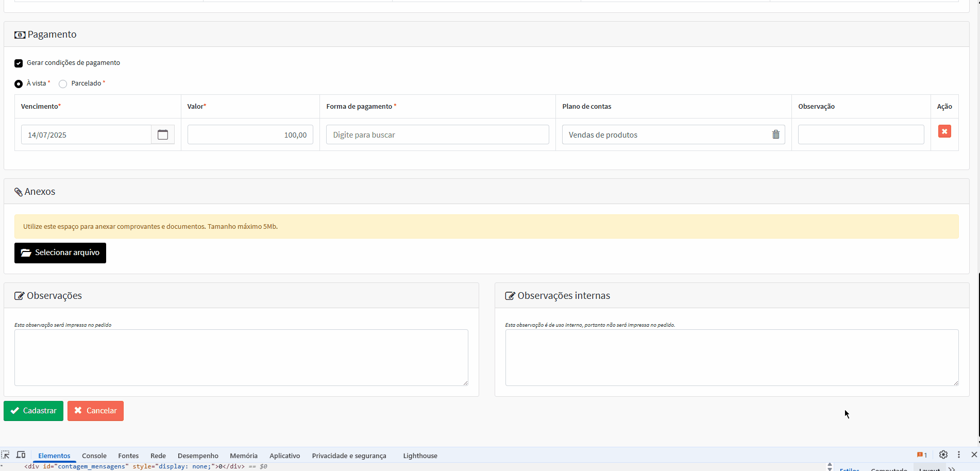Switch to the Console tab
980x471 pixels.
pyautogui.click(x=94, y=456)
